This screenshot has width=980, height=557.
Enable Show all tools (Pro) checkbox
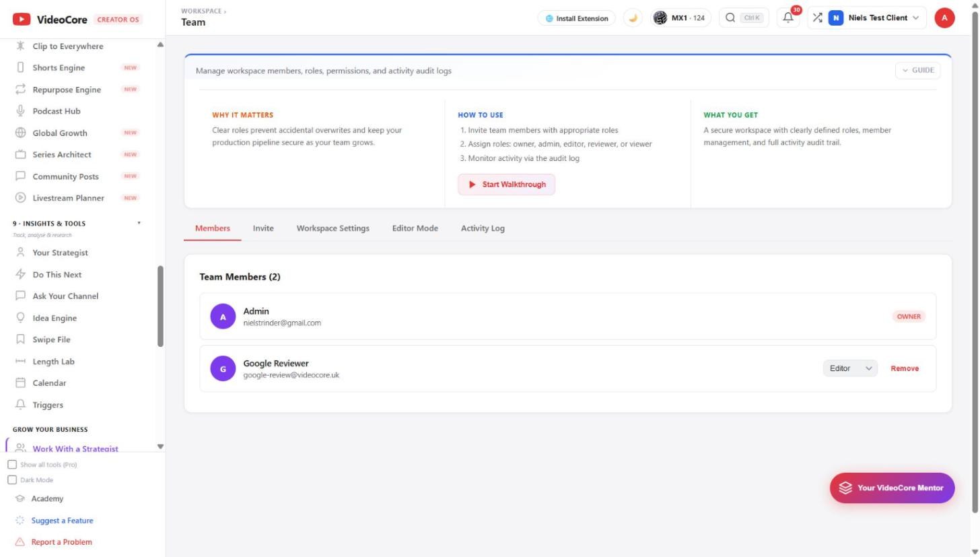coord(12,465)
